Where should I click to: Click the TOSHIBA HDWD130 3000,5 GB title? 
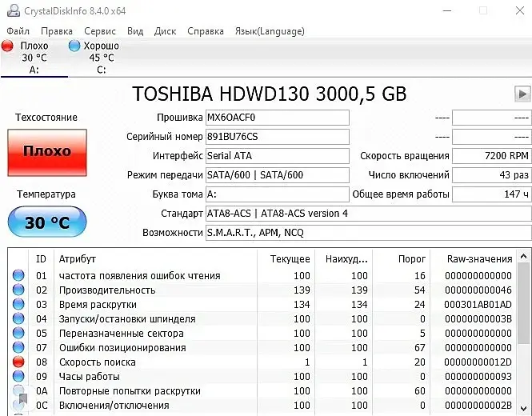(x=269, y=94)
